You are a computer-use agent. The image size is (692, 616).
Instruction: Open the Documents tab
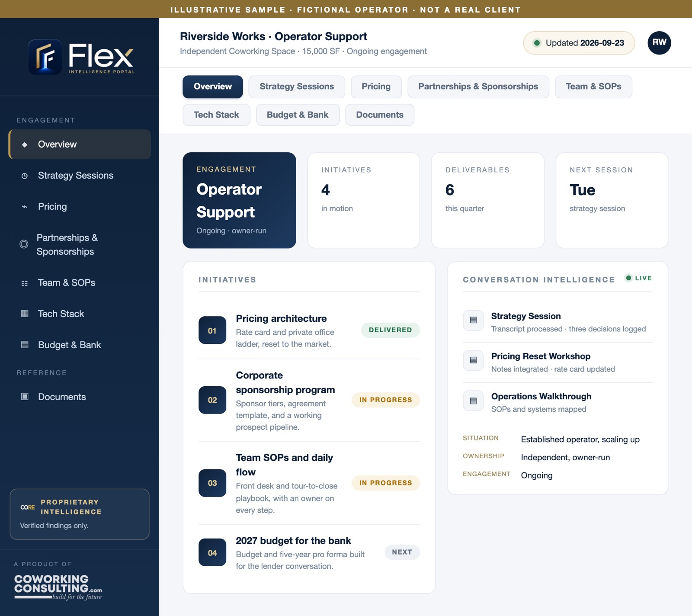tap(380, 115)
